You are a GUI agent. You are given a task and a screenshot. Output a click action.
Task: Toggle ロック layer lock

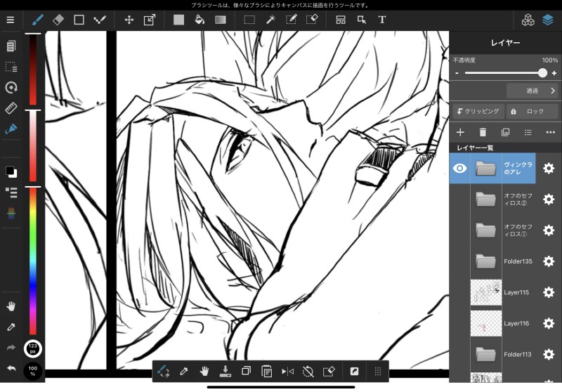pyautogui.click(x=532, y=112)
